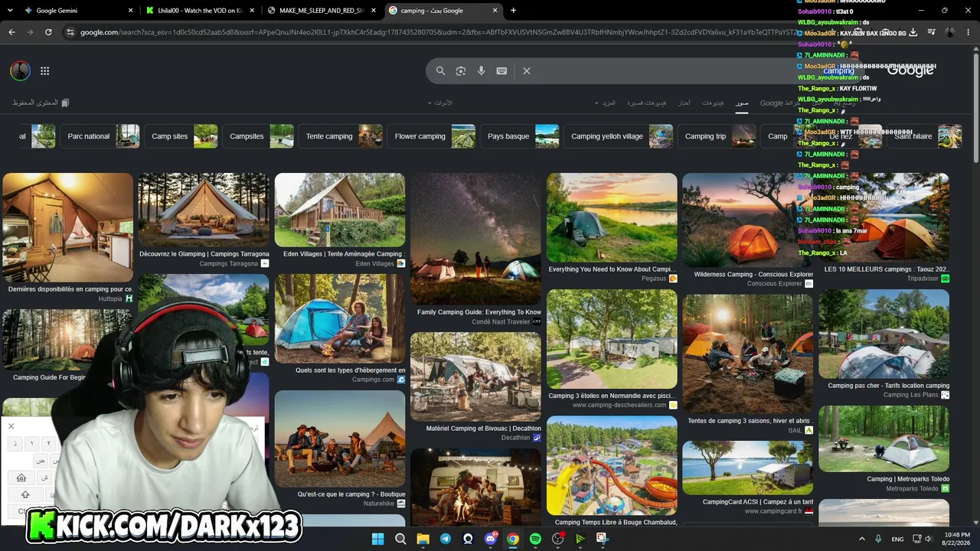Open the Windows Start menu
This screenshot has width=980, height=551.
[x=377, y=539]
